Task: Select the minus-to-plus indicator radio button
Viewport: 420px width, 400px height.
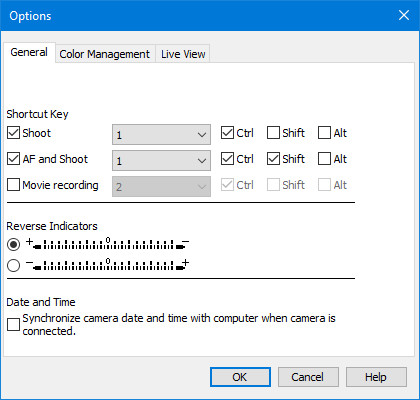Action: click(x=13, y=265)
